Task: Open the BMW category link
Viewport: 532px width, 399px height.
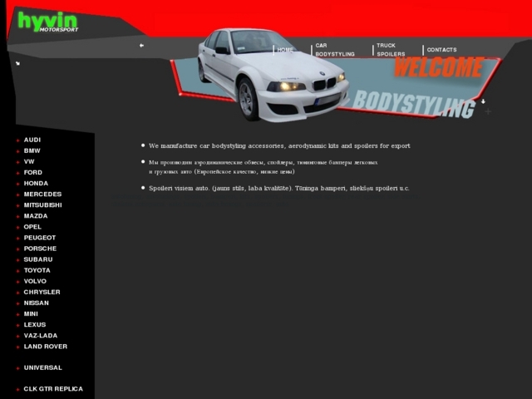Action: 32,150
